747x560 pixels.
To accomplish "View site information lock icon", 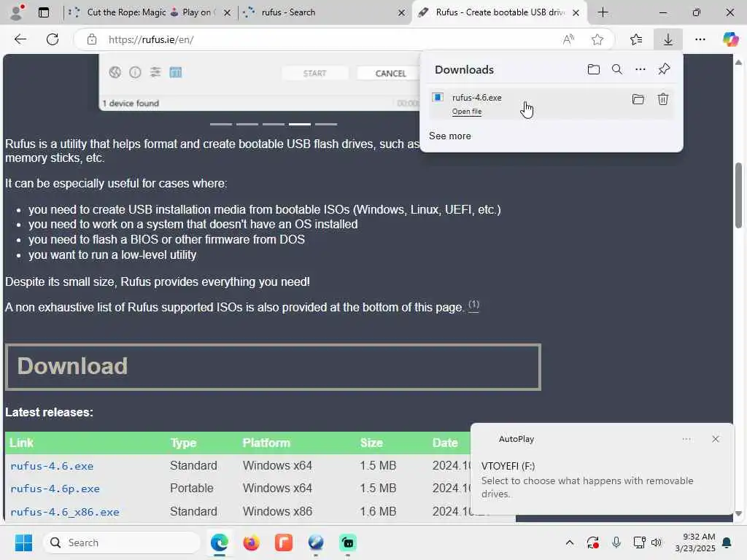I will [92, 39].
